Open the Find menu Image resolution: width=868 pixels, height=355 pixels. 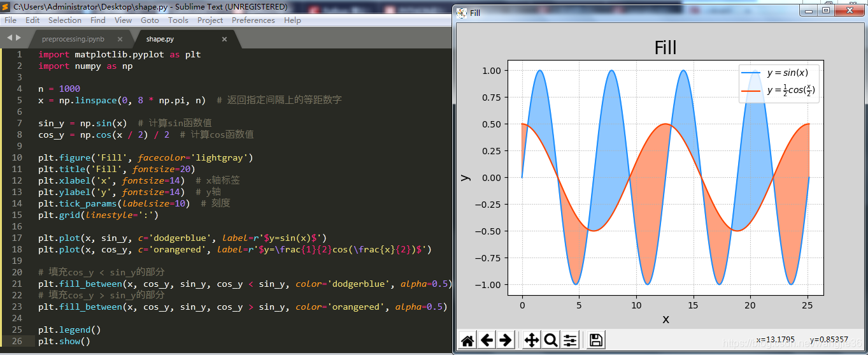pyautogui.click(x=98, y=20)
